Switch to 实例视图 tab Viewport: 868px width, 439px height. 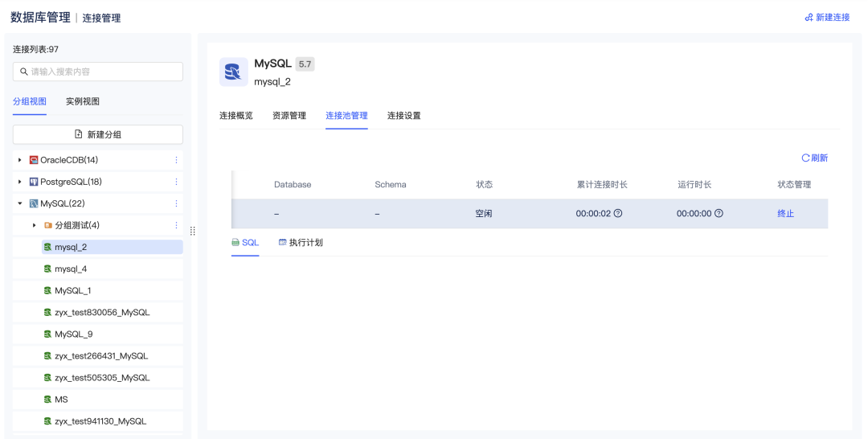(x=83, y=101)
